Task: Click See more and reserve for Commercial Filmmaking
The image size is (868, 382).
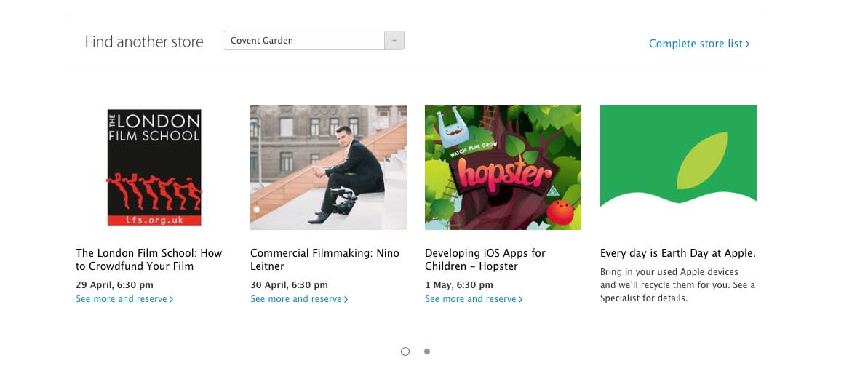Action: [299, 299]
